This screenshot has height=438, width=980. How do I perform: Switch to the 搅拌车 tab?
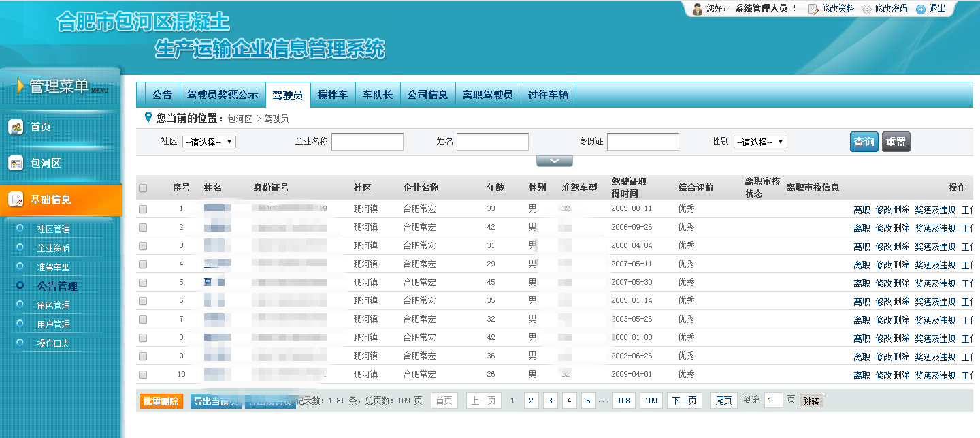tap(333, 95)
